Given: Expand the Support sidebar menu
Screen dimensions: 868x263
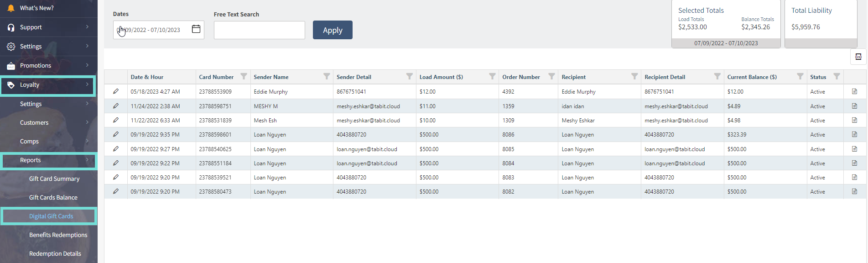Looking at the screenshot, I should pos(48,27).
